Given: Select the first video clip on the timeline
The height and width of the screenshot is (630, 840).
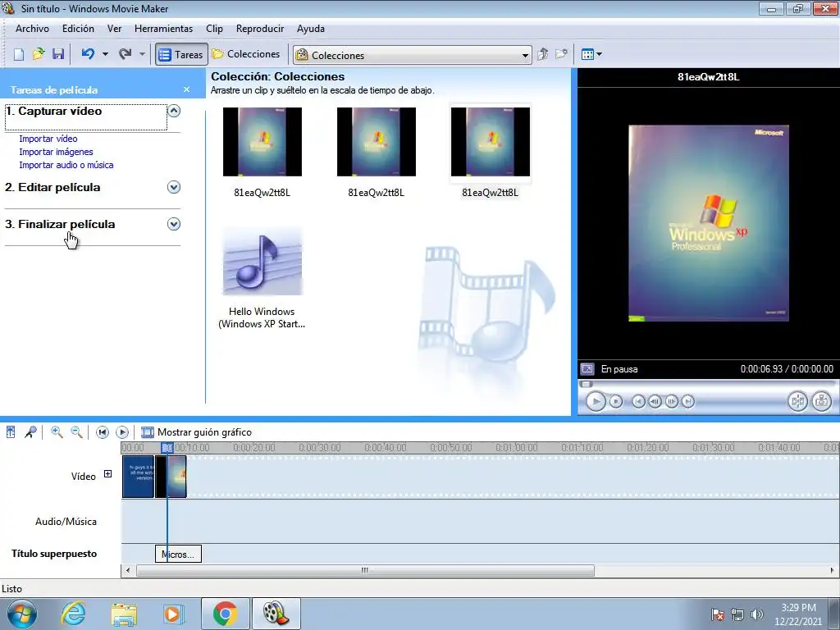Looking at the screenshot, I should click(x=138, y=477).
